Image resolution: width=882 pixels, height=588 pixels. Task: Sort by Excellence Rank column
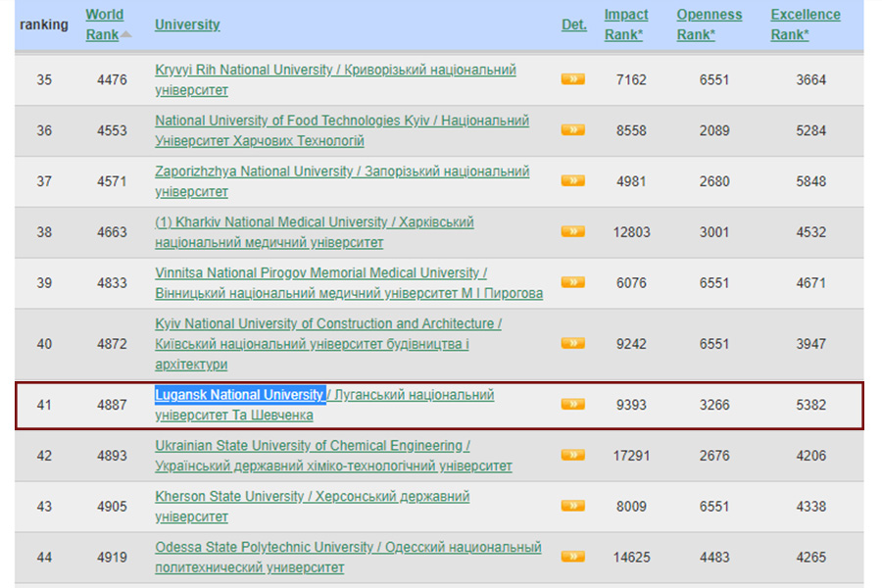[806, 24]
